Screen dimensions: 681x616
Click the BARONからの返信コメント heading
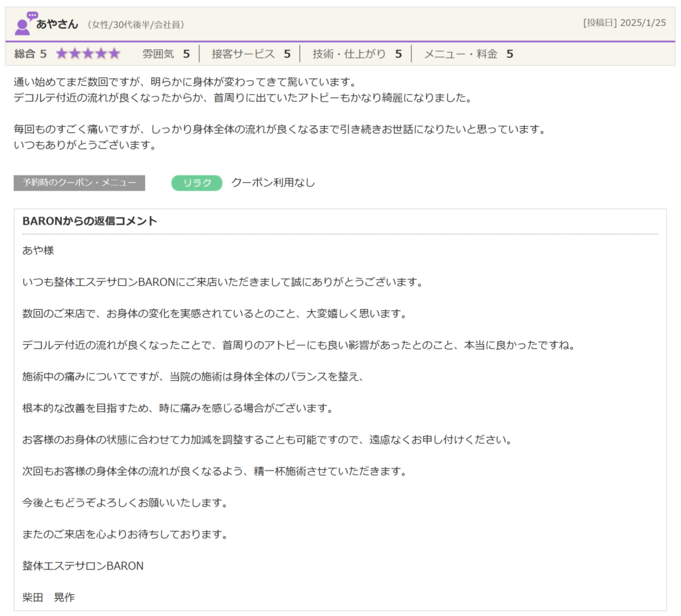[90, 221]
